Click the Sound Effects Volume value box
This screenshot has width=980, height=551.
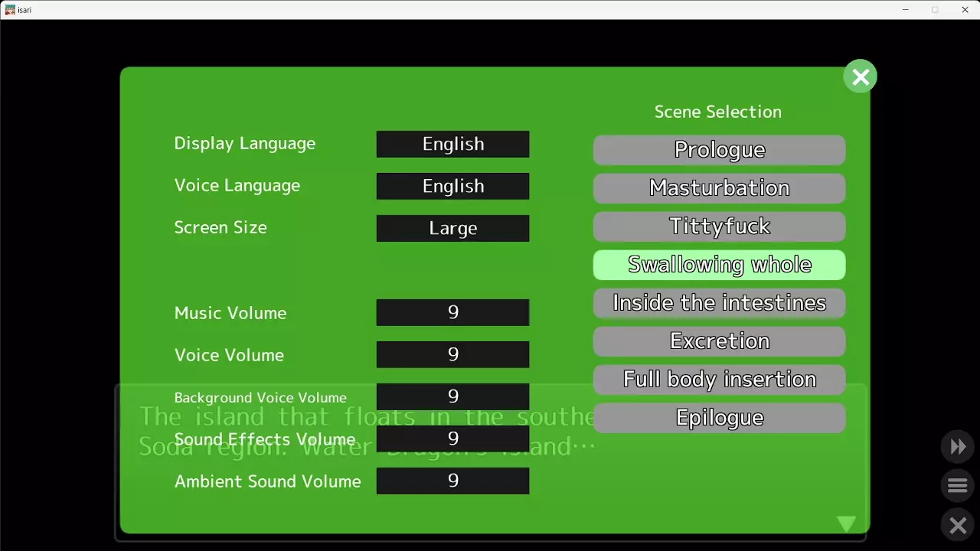452,439
